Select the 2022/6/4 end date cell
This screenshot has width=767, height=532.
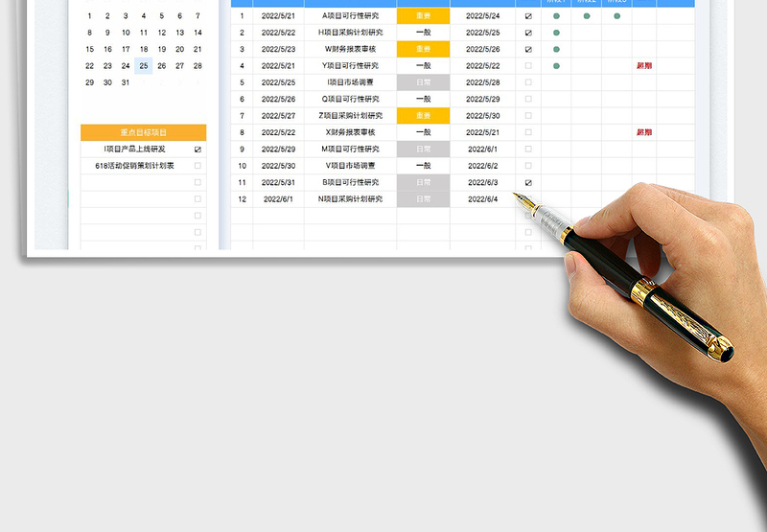point(482,198)
